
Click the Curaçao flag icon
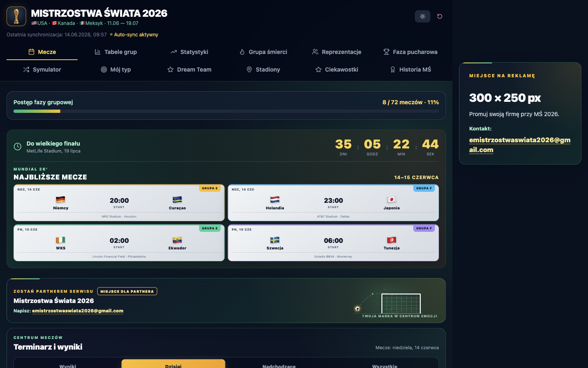(177, 200)
